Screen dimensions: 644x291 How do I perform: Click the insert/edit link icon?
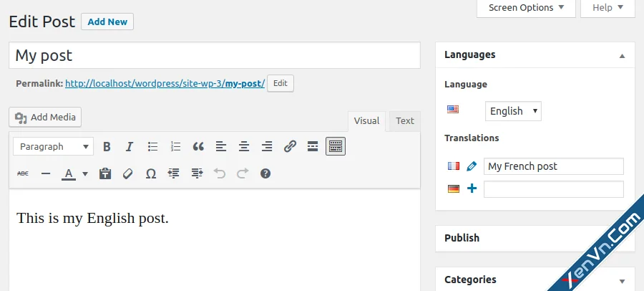click(x=290, y=146)
